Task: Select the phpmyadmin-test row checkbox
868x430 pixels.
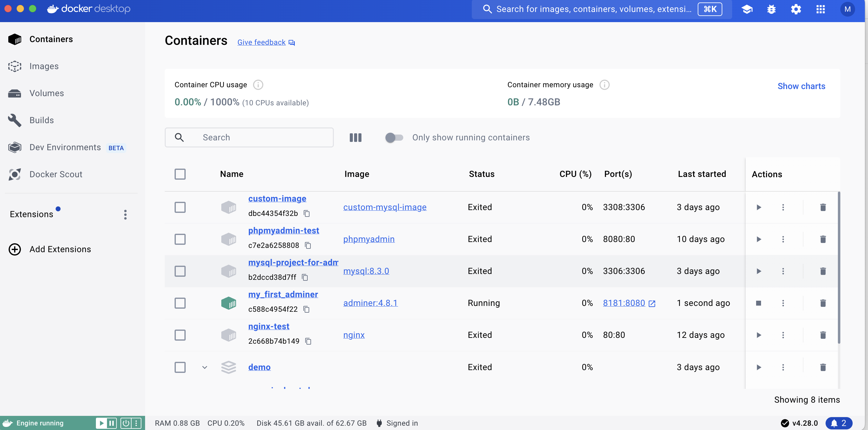Action: pyautogui.click(x=180, y=239)
